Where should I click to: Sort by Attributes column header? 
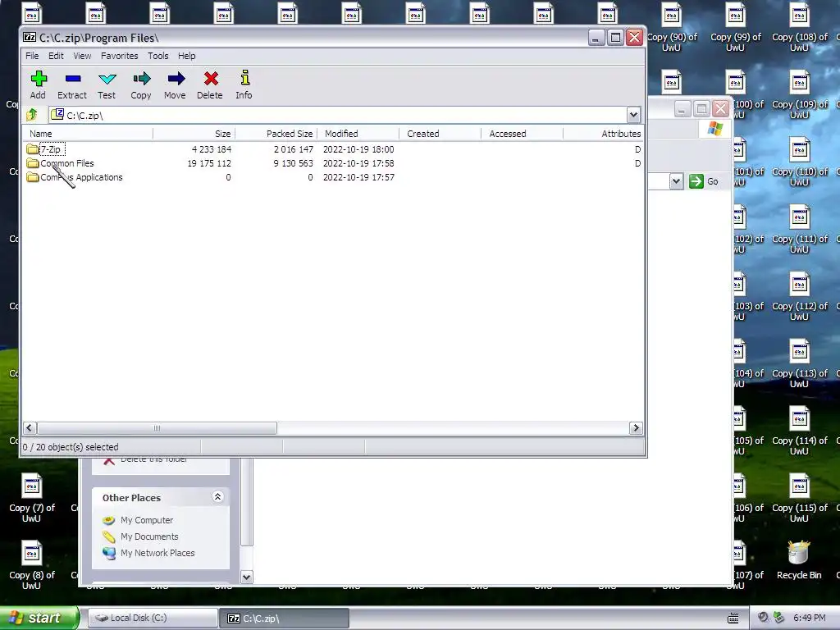(x=603, y=134)
